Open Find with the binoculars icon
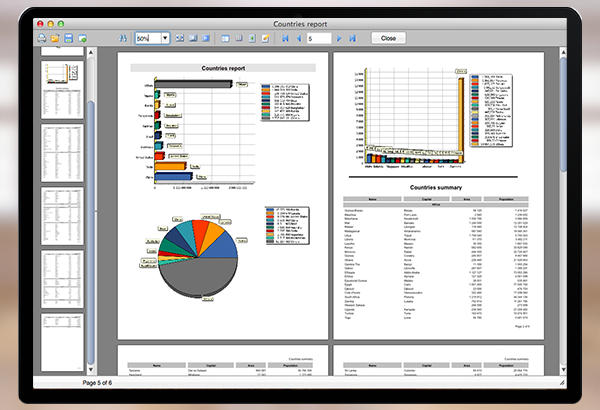Image resolution: width=600 pixels, height=410 pixels. click(123, 38)
